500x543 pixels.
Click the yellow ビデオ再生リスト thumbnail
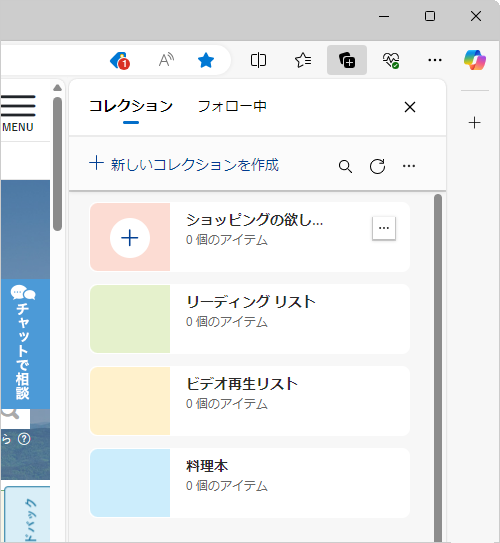pos(130,401)
